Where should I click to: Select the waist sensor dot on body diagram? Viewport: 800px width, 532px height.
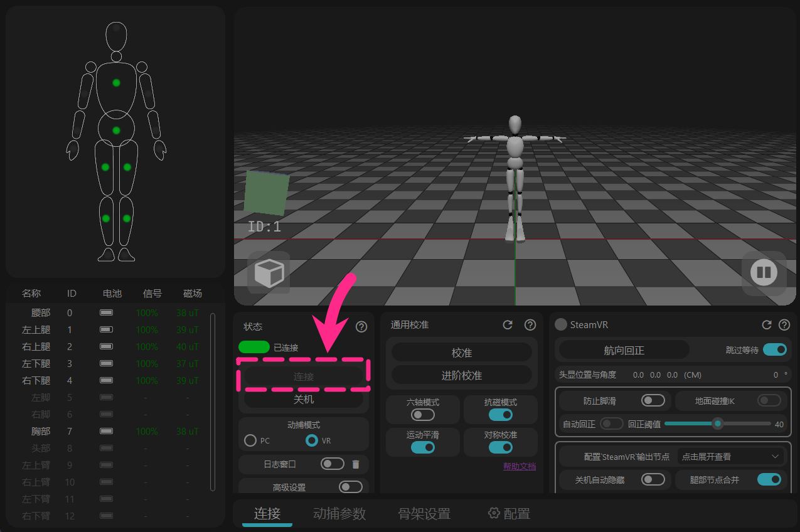(116, 130)
